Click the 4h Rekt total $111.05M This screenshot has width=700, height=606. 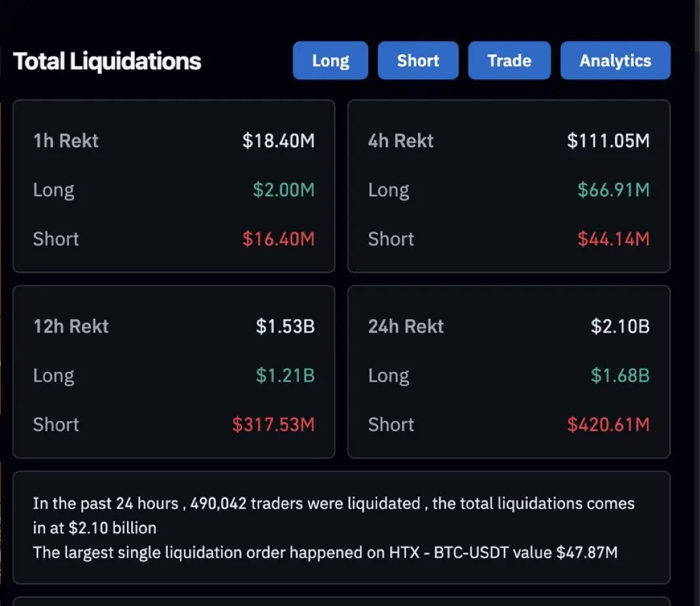608,141
